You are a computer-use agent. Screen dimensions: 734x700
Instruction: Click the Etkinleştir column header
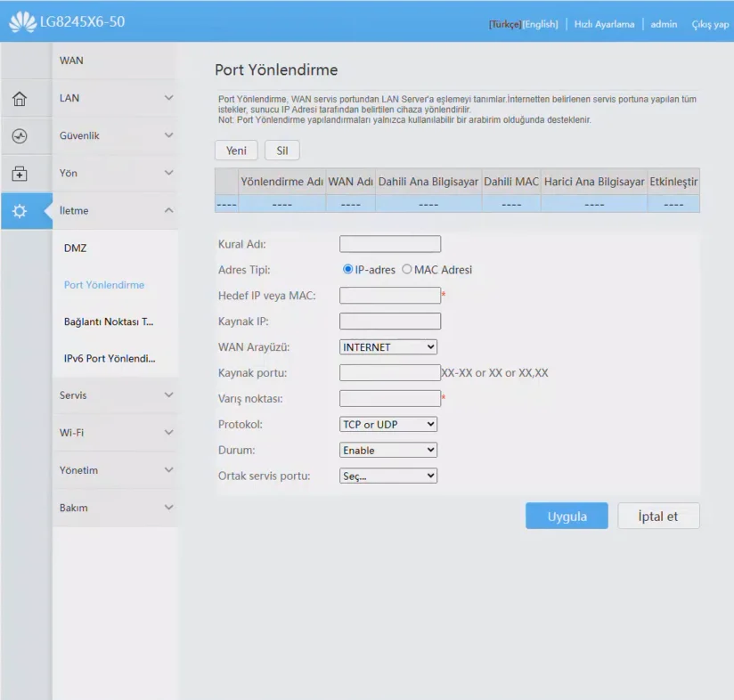[673, 182]
